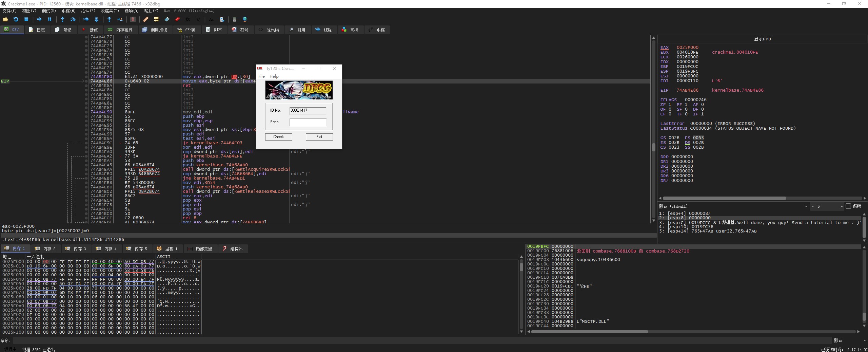Screen dimensions: 868x352
Task: Enable the 解锁 checkbox
Action: click(x=848, y=206)
